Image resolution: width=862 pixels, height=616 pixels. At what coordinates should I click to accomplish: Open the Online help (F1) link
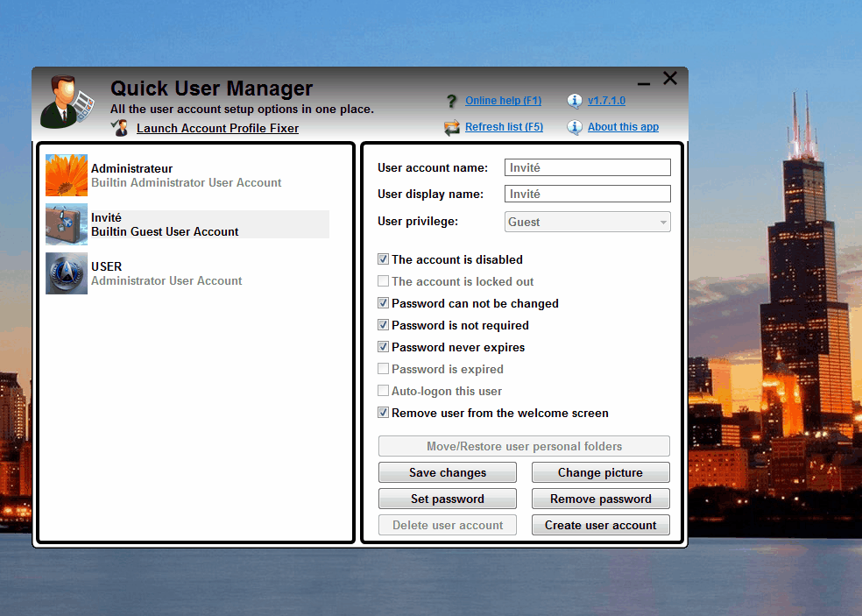point(503,100)
